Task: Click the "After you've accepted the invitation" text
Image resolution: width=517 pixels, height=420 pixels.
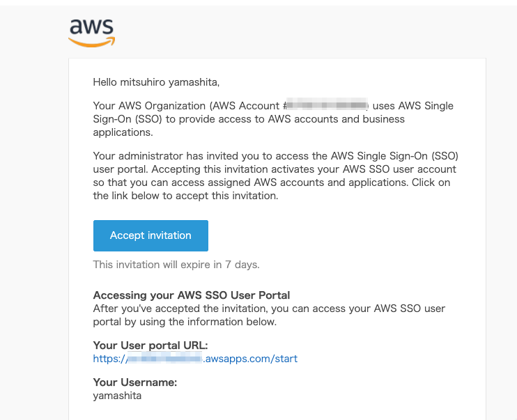Action: [x=269, y=315]
